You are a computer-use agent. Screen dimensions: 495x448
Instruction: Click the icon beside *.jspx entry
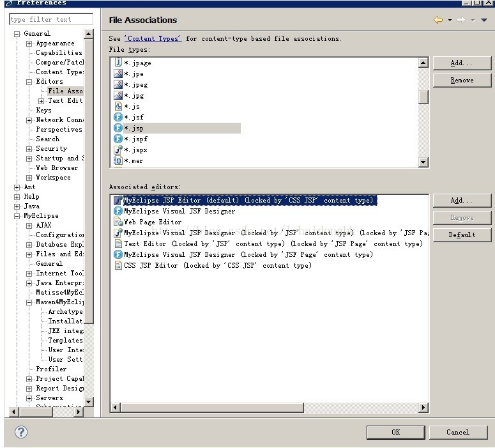(118, 150)
